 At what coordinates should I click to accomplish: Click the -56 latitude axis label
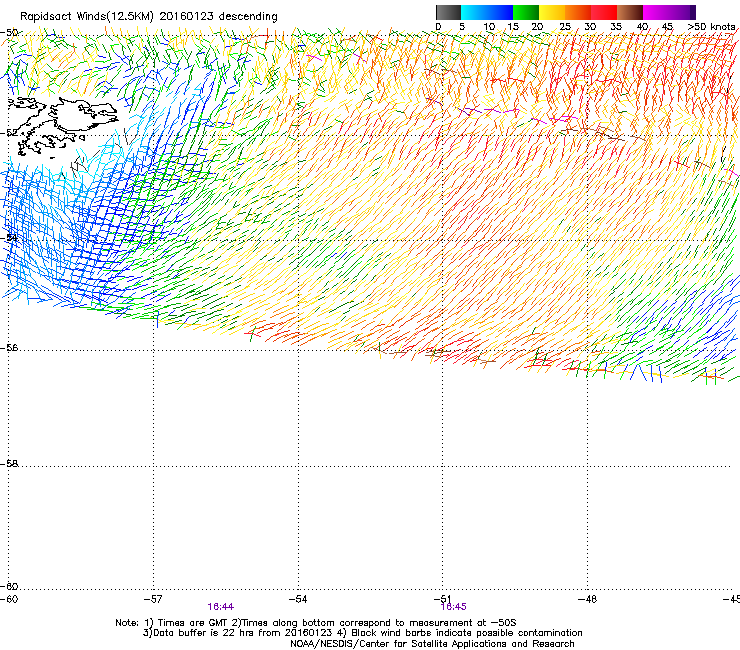[x=9, y=348]
